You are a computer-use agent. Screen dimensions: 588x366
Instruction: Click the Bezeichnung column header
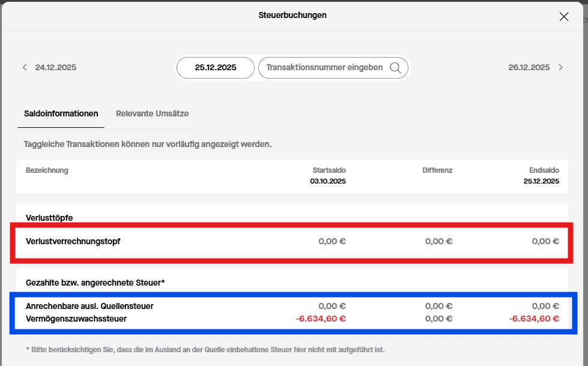pyautogui.click(x=47, y=170)
